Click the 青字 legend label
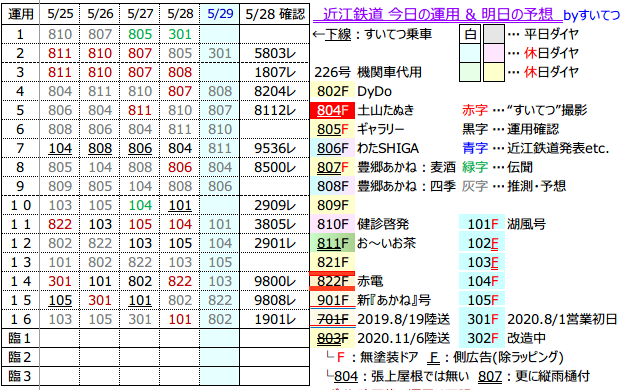 475,148
